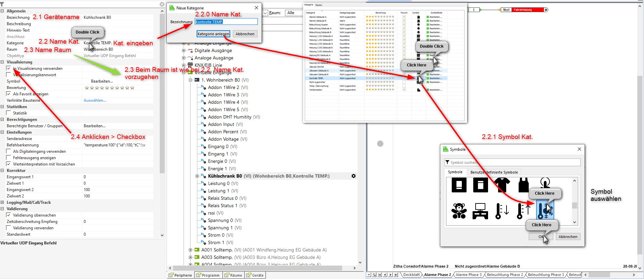Viewport: 644px width, 279px height.
Task: Toggle Als Favorit anzeigen checkbox
Action: (x=9, y=94)
